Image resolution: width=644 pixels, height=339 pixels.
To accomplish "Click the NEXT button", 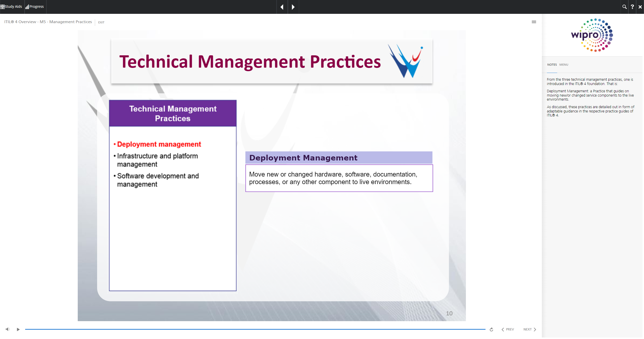I will click(530, 329).
